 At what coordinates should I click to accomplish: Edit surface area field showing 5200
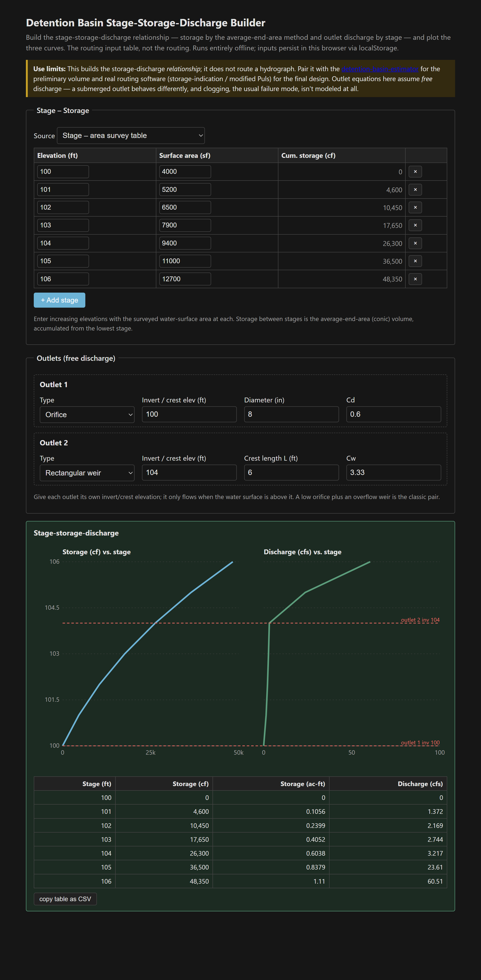pyautogui.click(x=185, y=190)
